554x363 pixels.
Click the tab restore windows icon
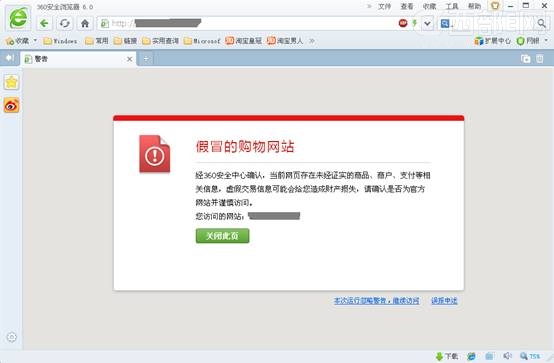click(x=526, y=59)
